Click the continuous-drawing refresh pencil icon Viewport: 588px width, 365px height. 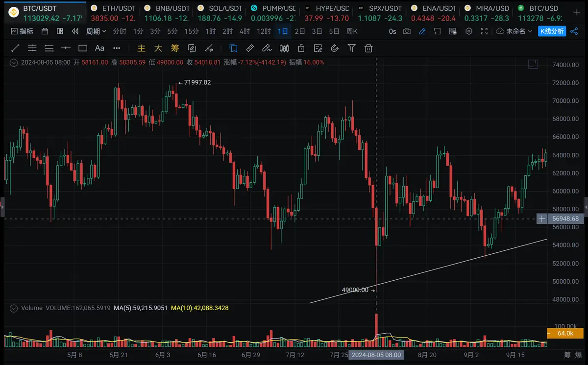coord(192,49)
